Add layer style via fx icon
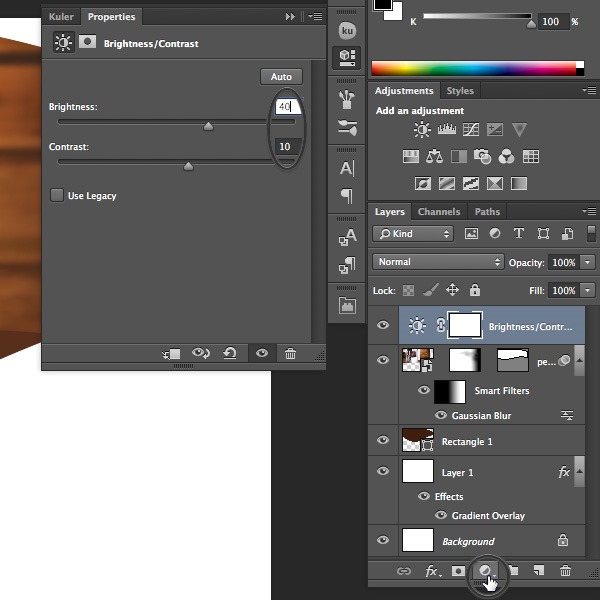 pos(432,571)
